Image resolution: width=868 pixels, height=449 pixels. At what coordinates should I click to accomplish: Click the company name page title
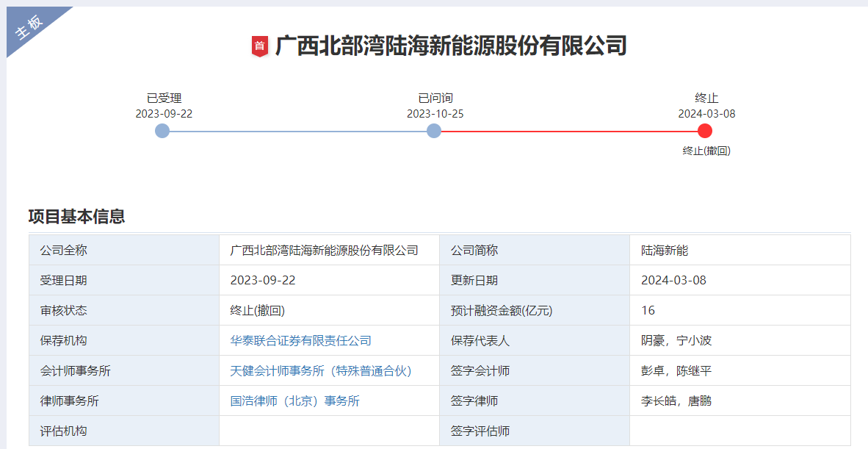point(450,46)
